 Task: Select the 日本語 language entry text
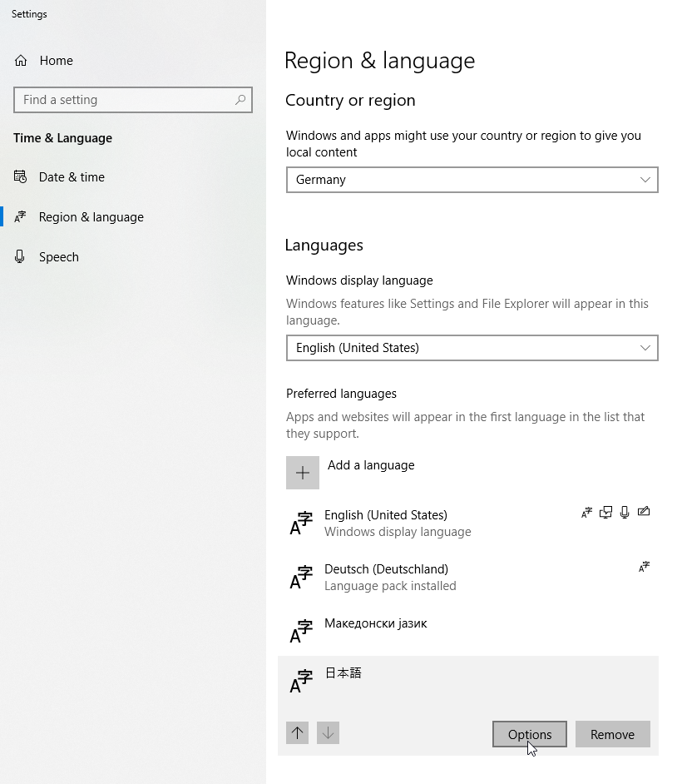(x=343, y=673)
